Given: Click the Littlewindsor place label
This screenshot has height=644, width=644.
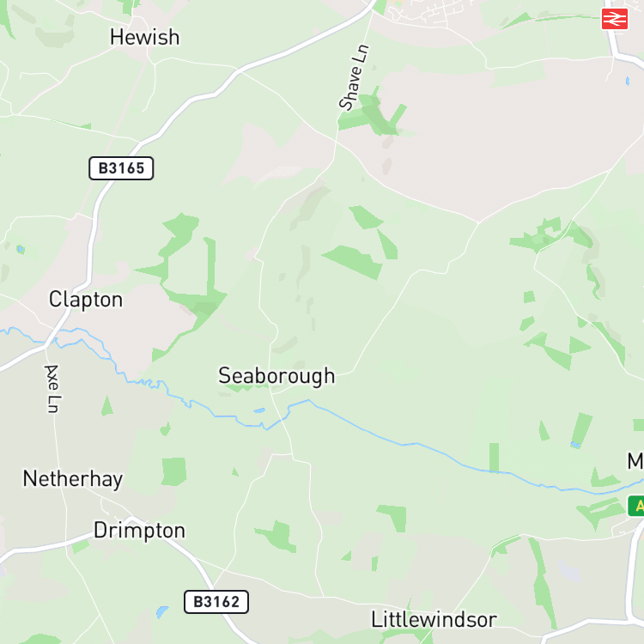Looking at the screenshot, I should coord(434,619).
